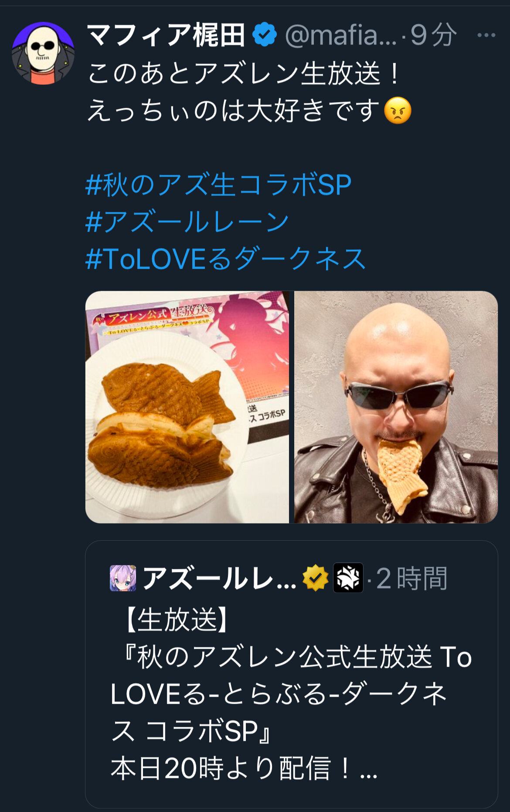The height and width of the screenshot is (812, 510).
Task: Click the blue verified badge
Action: [x=265, y=35]
